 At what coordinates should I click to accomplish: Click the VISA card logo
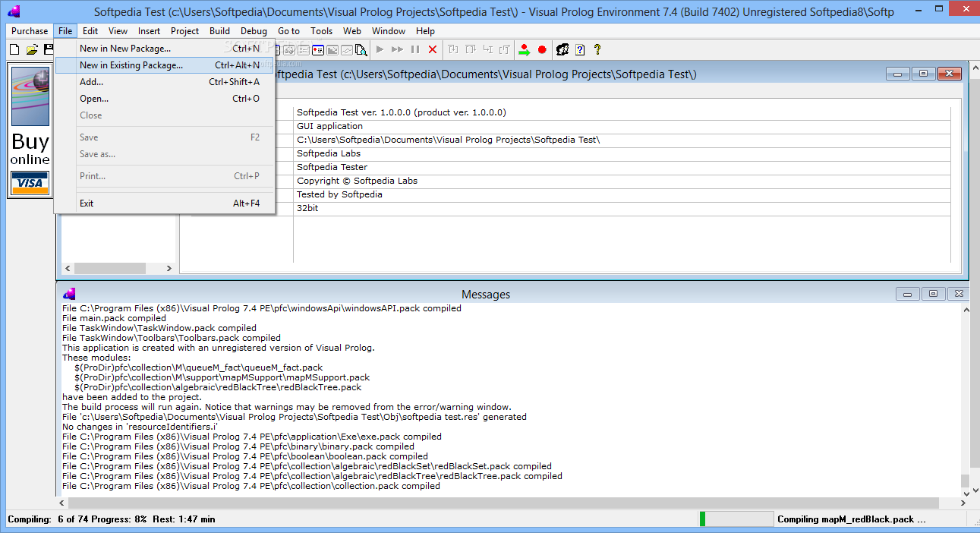click(30, 182)
